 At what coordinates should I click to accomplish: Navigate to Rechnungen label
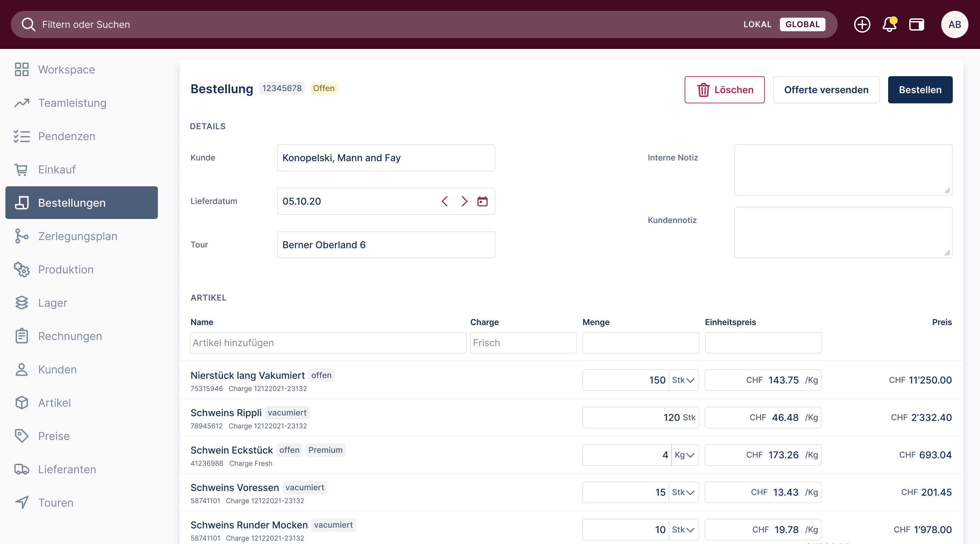click(x=70, y=336)
